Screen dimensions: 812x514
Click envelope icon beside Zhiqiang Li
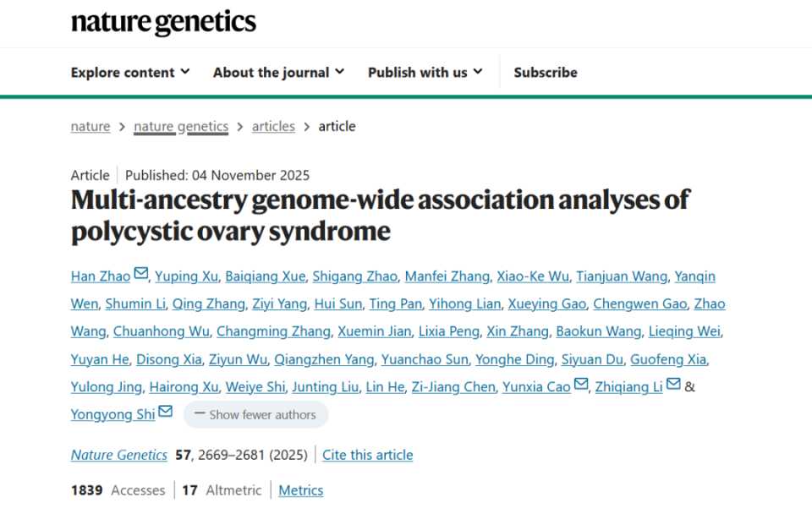click(673, 385)
